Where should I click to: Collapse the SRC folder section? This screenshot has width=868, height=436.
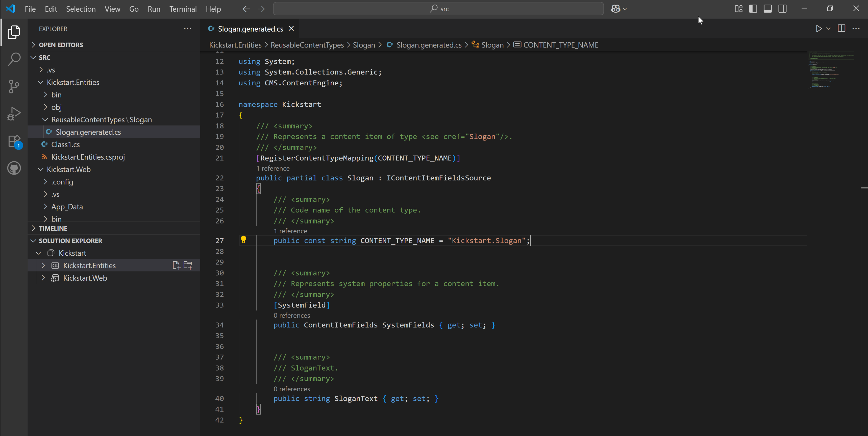[x=114, y=58]
